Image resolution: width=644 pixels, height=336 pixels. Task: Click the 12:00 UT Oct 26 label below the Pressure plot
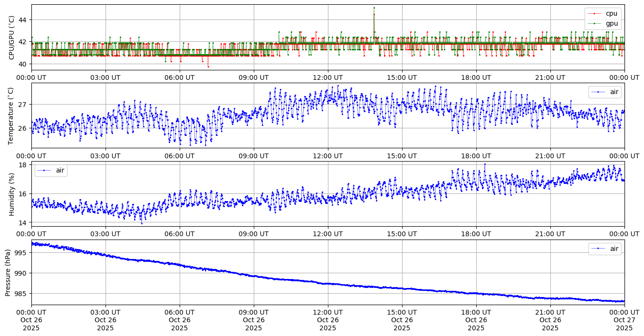(x=328, y=319)
